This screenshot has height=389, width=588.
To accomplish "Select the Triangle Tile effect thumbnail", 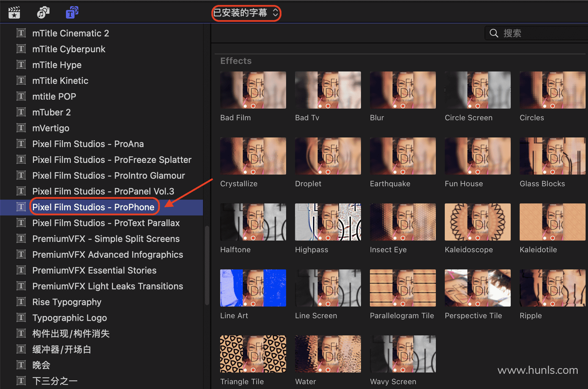I will (x=253, y=354).
